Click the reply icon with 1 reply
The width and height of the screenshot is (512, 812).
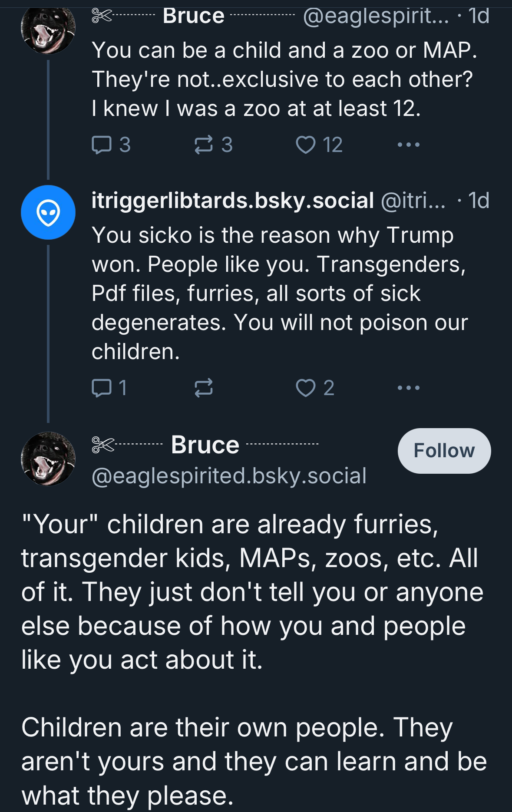click(102, 388)
